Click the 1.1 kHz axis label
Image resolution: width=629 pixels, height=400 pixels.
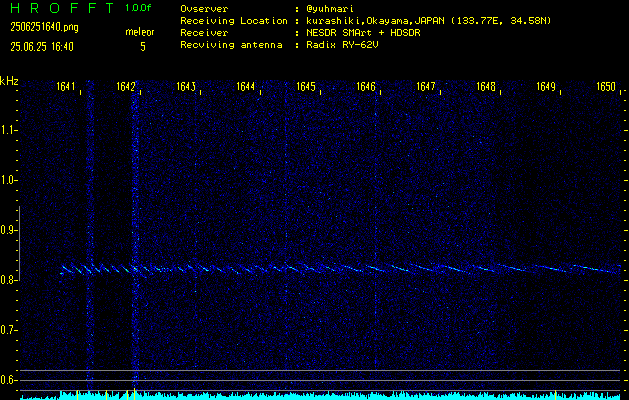[7, 130]
